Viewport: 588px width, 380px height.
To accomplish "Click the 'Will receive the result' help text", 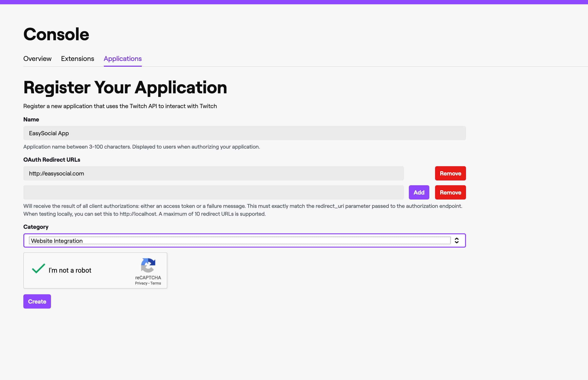I will click(x=243, y=210).
